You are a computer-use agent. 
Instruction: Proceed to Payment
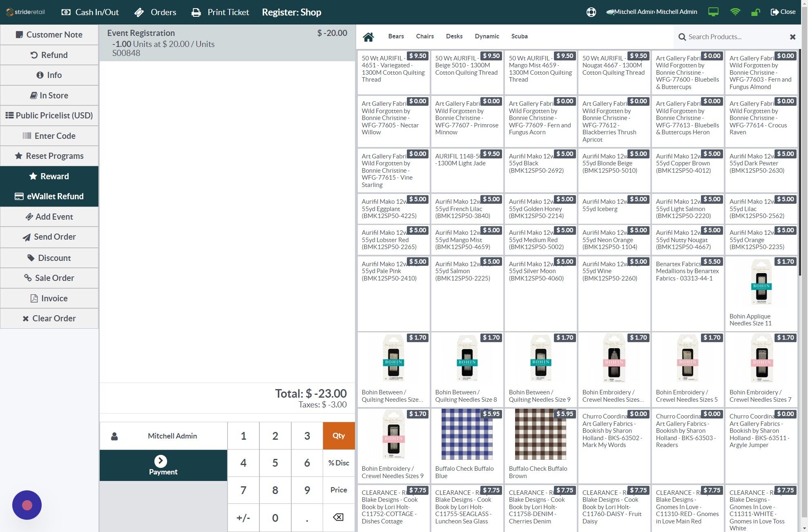coord(163,465)
